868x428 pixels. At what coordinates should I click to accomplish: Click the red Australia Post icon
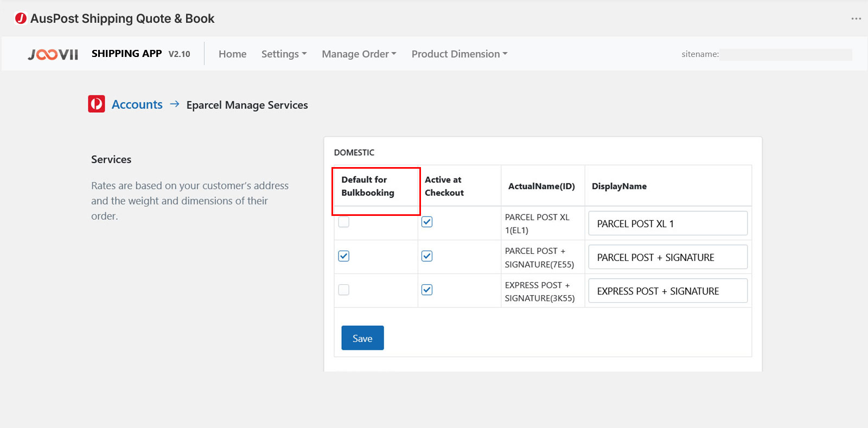[x=97, y=104]
